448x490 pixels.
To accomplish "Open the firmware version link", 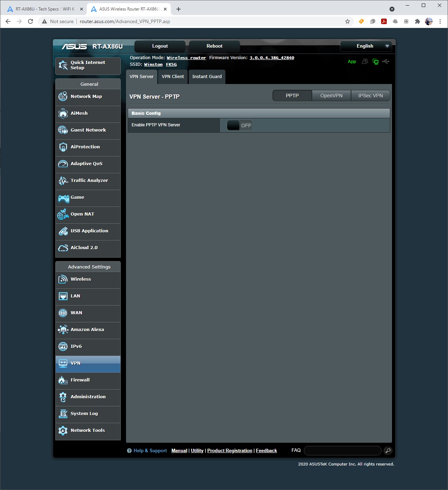I will [x=272, y=58].
